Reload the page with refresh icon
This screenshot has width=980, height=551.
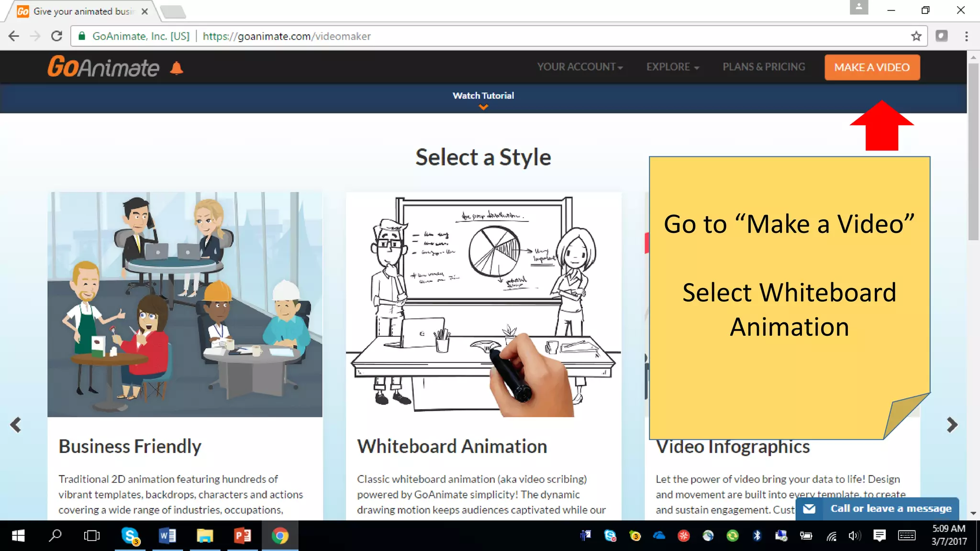click(56, 36)
